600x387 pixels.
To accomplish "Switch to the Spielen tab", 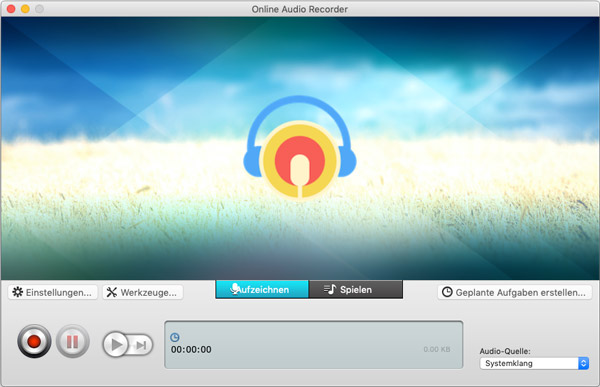I will 355,289.
